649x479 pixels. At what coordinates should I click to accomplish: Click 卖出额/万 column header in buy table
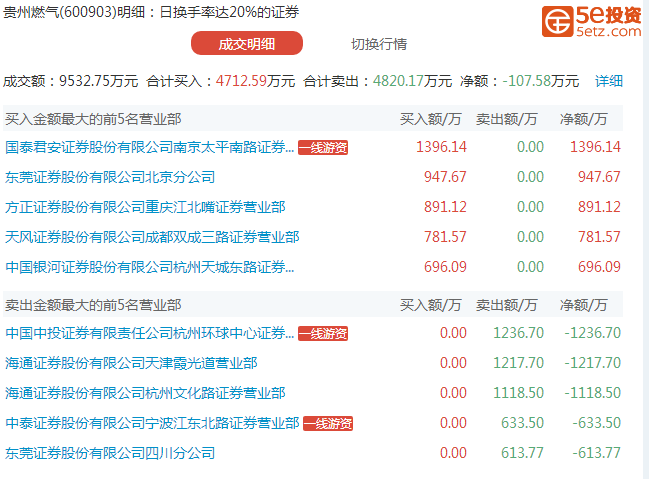pyautogui.click(x=507, y=119)
